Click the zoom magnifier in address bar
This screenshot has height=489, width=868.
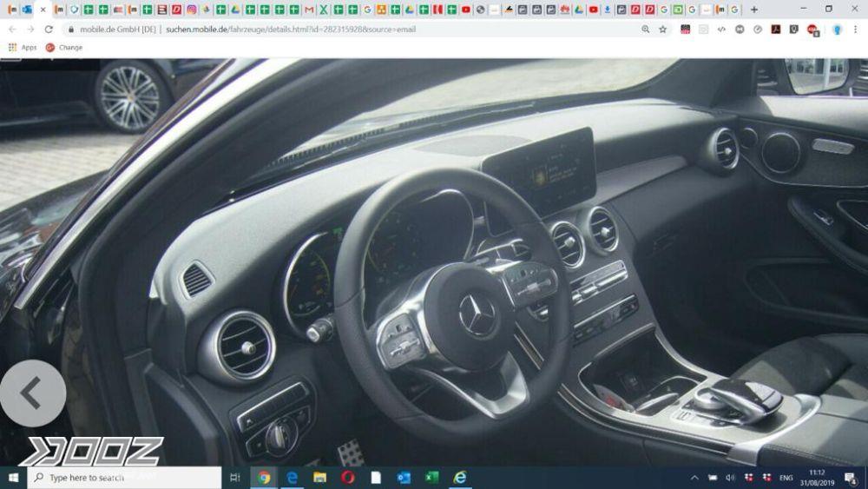[645, 29]
